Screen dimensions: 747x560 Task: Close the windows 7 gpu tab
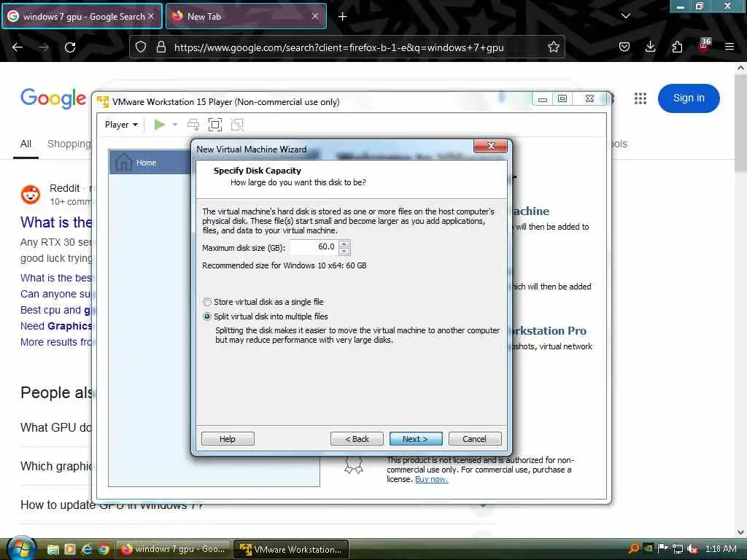[151, 16]
